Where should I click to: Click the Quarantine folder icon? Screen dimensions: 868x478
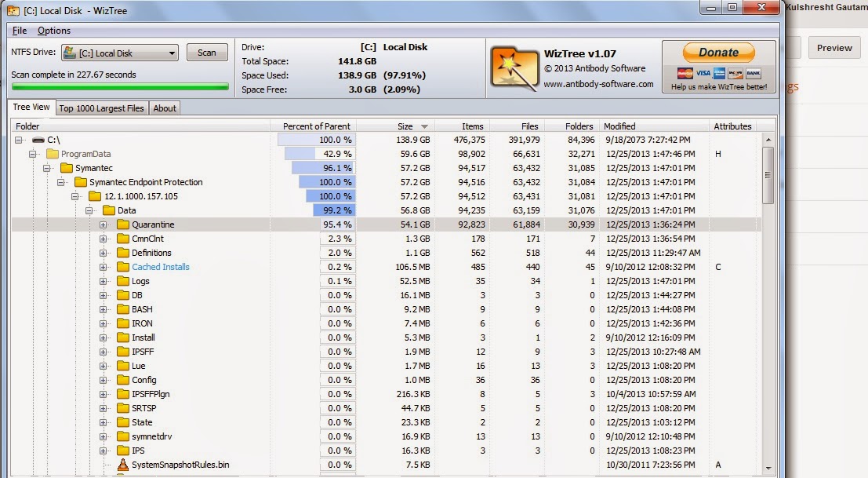click(x=123, y=224)
